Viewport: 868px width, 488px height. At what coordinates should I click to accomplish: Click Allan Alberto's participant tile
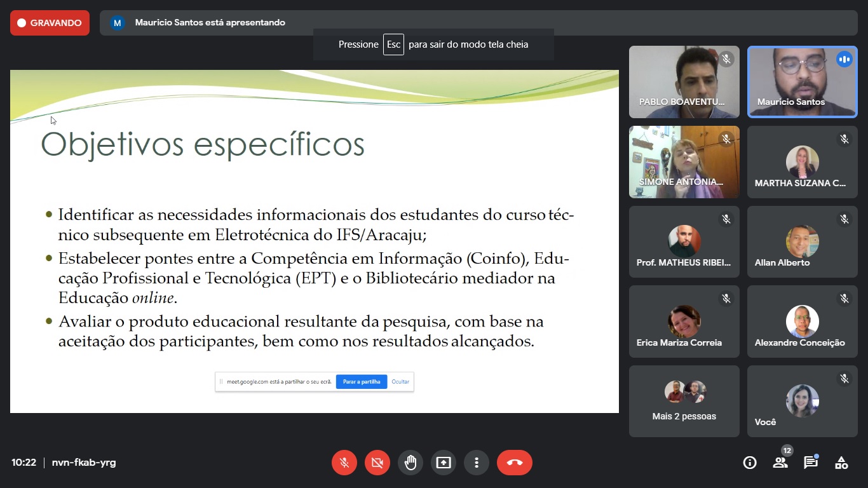click(802, 242)
